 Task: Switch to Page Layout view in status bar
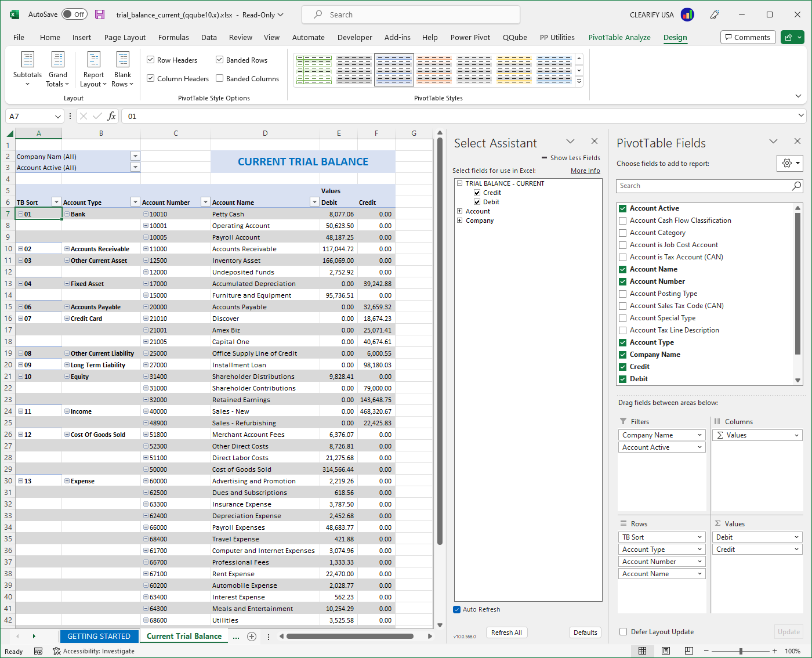[666, 651]
